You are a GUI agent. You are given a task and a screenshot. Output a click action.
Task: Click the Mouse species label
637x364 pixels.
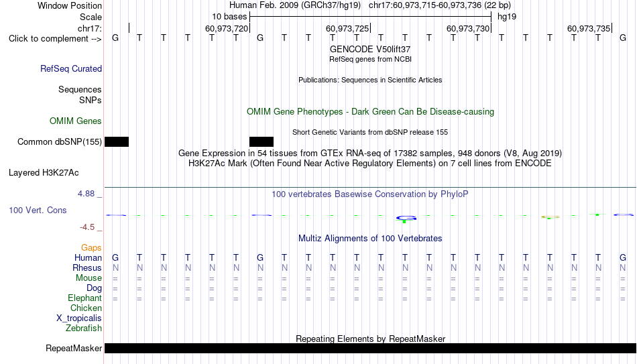point(89,278)
